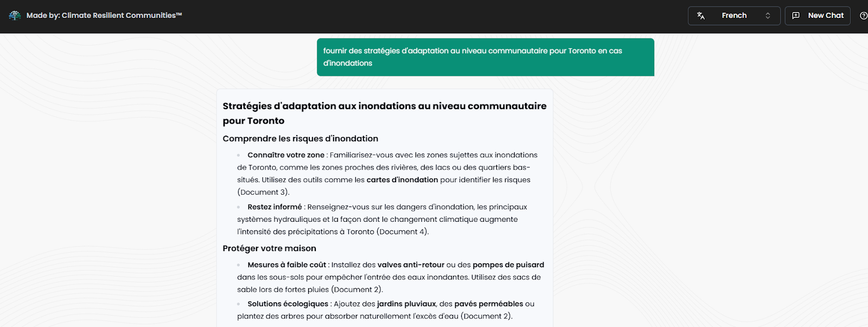This screenshot has height=327, width=868.
Task: Click the bold text Restez informé
Action: tap(275, 207)
